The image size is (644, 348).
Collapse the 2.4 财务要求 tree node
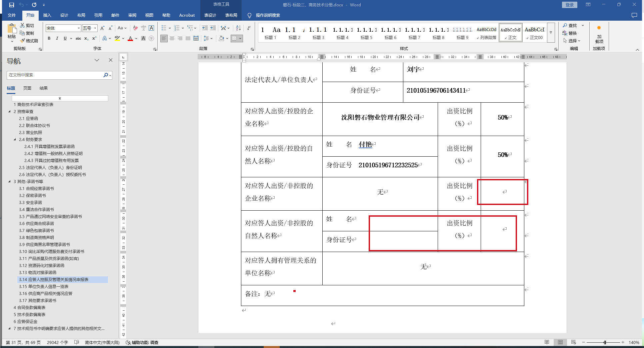coord(15,140)
